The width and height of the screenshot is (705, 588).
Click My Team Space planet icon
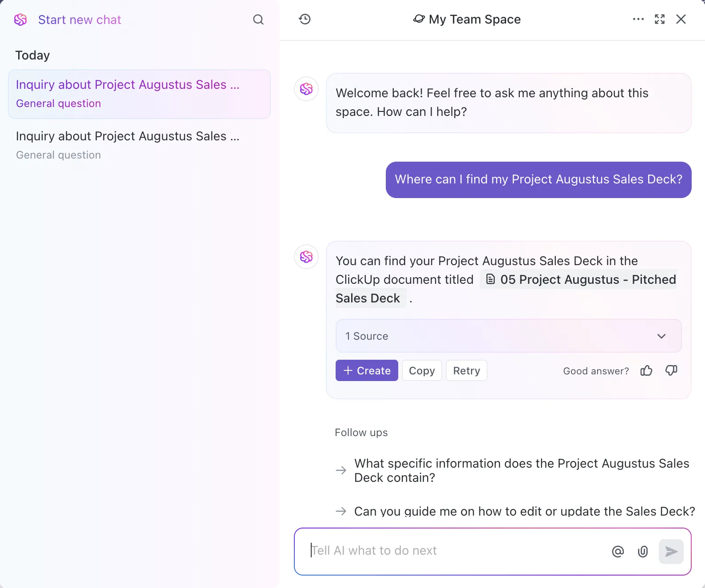(419, 19)
